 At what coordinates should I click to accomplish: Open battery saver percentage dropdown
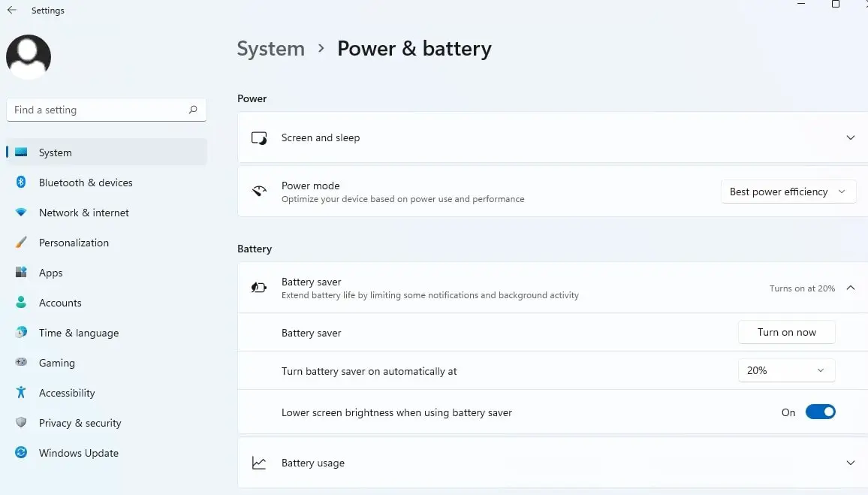[786, 370]
